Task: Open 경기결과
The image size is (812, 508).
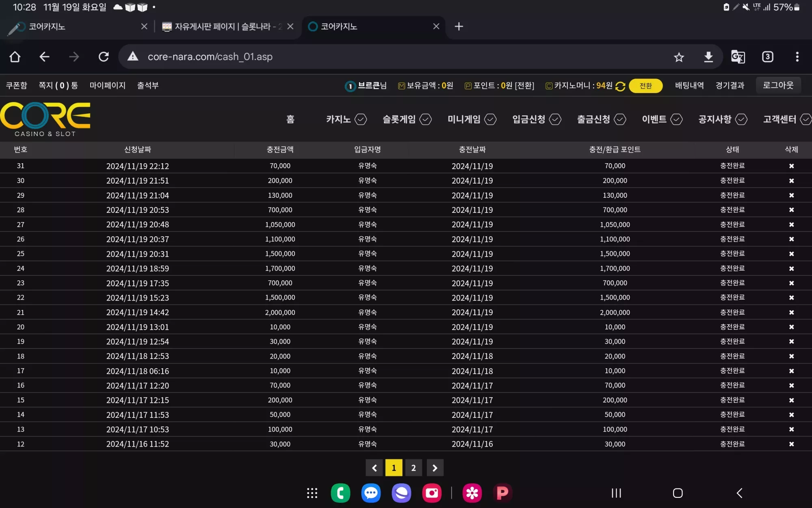Action: point(730,86)
